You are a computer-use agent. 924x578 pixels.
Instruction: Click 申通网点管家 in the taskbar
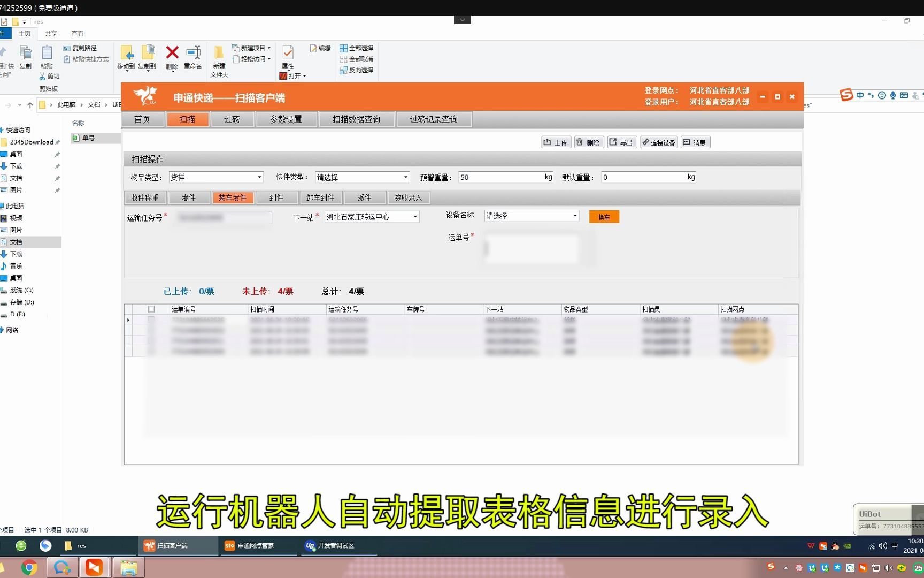[x=259, y=546]
